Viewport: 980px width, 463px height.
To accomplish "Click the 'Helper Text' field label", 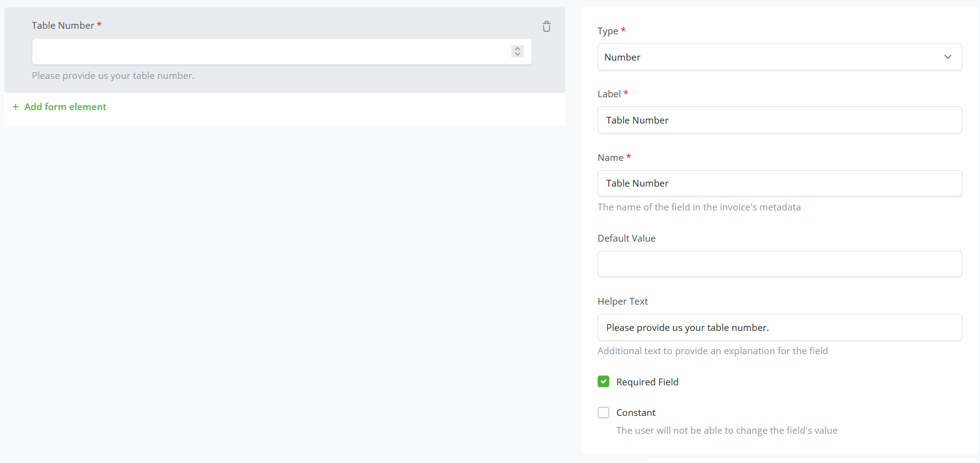I will point(623,301).
